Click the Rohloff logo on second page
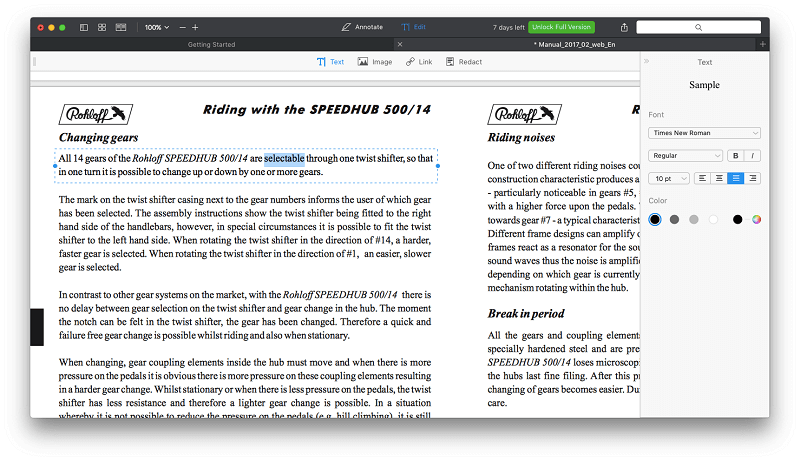This screenshot has height=461, width=800. 524,114
